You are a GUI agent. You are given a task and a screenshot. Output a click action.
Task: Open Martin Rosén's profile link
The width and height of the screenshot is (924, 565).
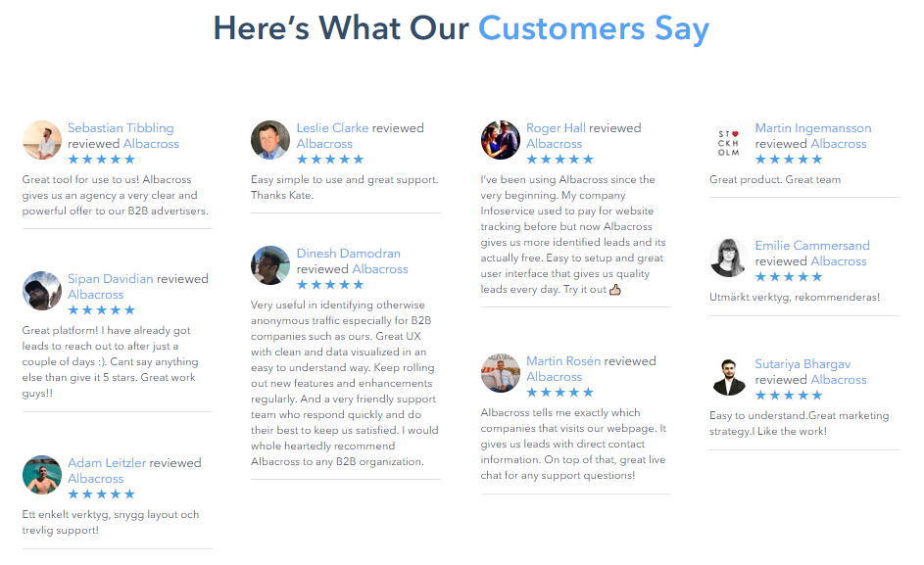(x=563, y=360)
